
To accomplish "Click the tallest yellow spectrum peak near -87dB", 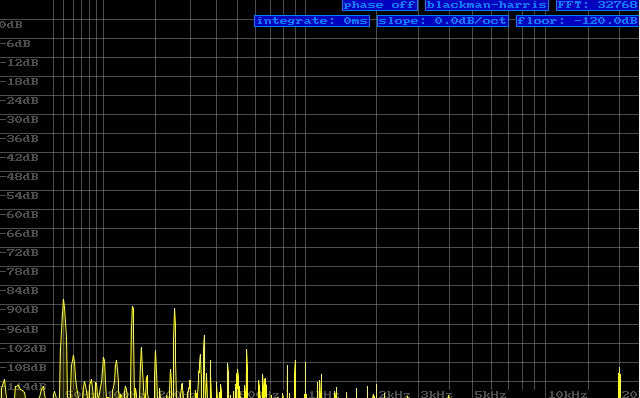I will coord(63,302).
